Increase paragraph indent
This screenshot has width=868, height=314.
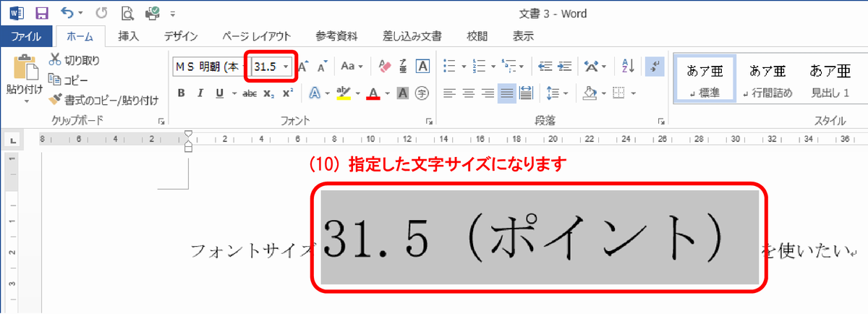coord(564,66)
